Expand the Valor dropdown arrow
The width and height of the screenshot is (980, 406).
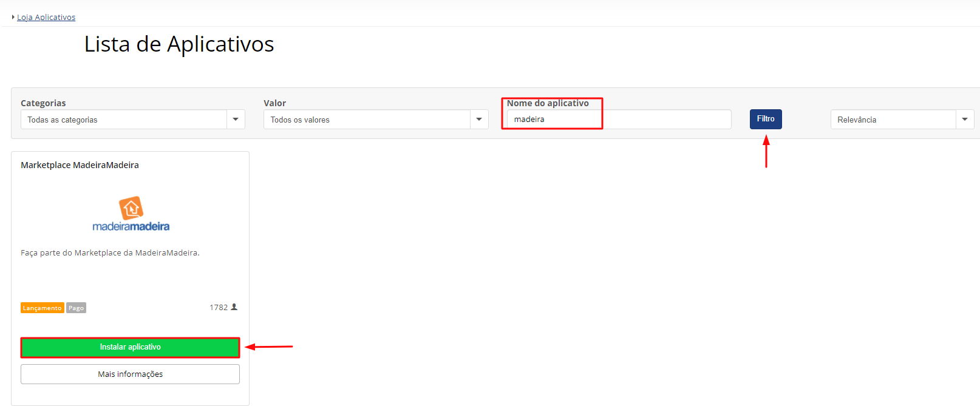coord(479,120)
